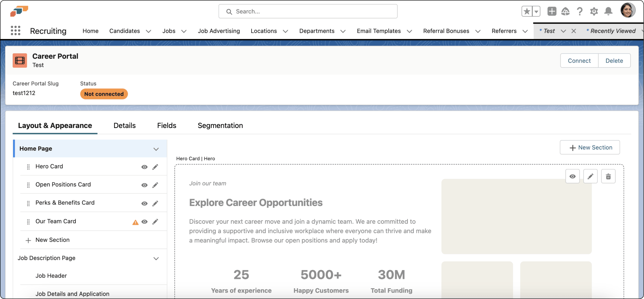Toggle visibility of Open Positions Card
Screen dimensions: 644x299
click(x=145, y=185)
